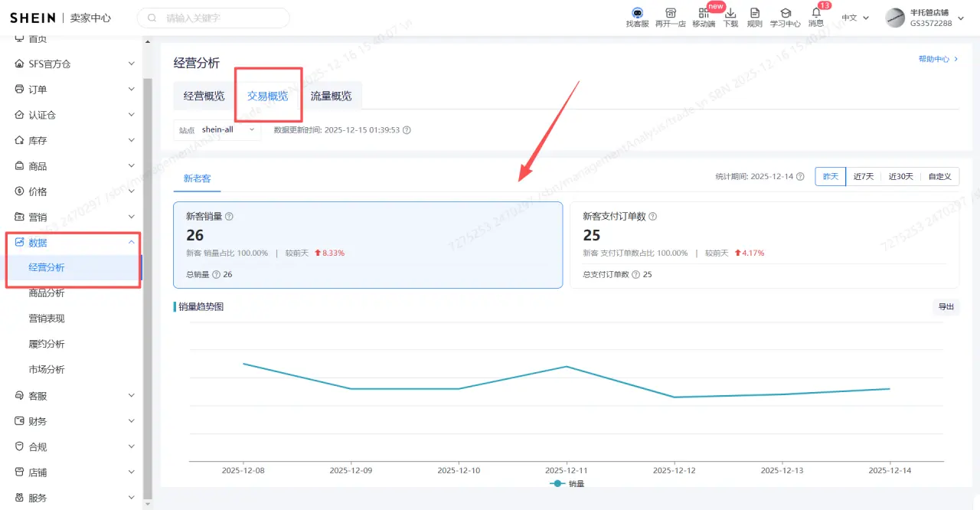
Task: Toggle the 销量 legend marker in chart
Action: click(x=557, y=484)
